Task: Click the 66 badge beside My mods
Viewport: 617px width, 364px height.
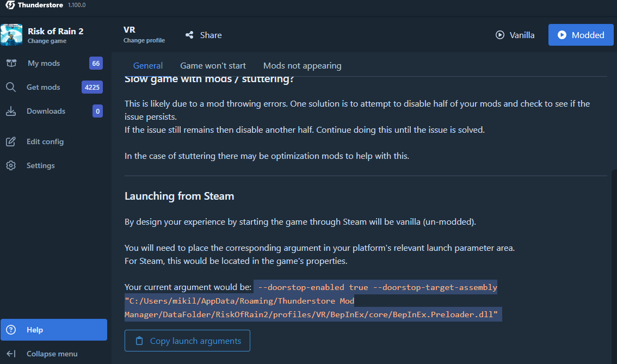Action: [96, 63]
